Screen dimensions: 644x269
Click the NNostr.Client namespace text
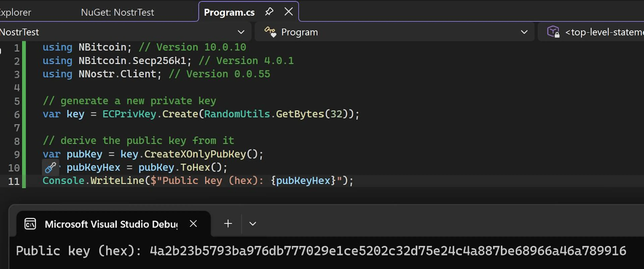click(118, 74)
